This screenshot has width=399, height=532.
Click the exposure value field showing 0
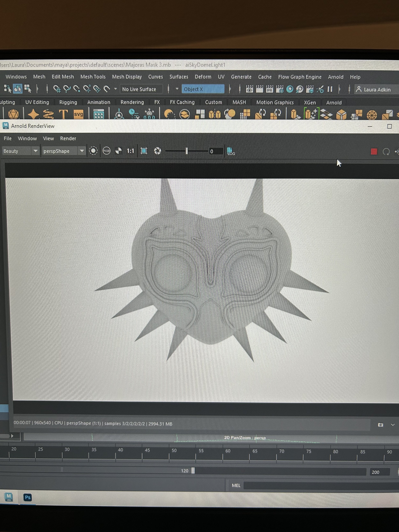(216, 151)
